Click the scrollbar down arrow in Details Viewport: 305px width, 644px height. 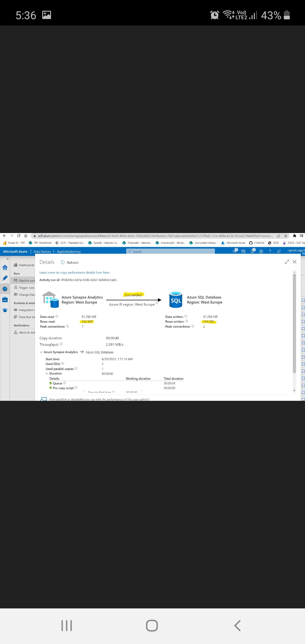294,391
